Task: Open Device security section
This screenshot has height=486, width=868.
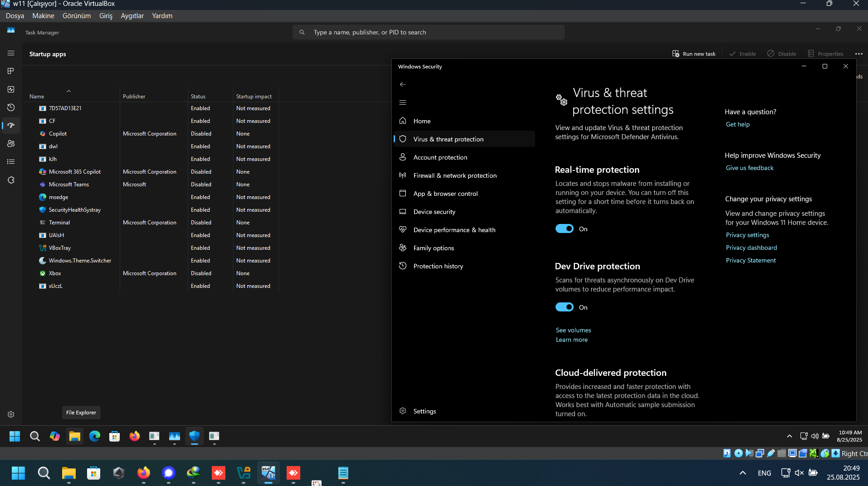Action: 464,212
